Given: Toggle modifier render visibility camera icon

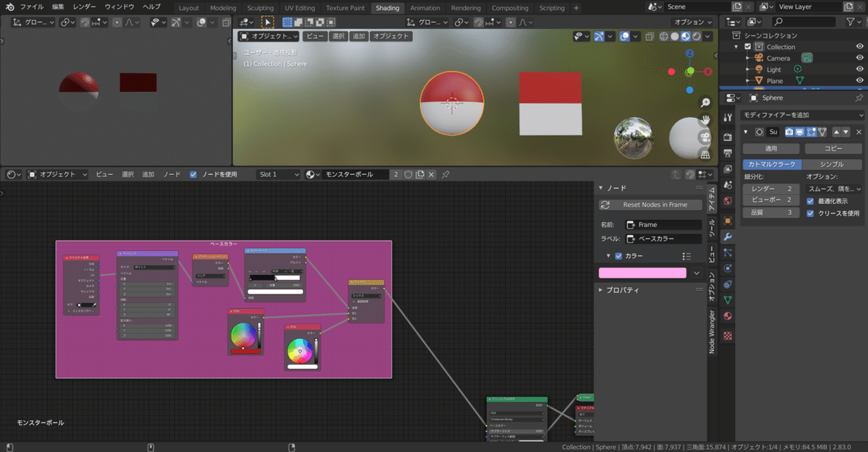Looking at the screenshot, I should (789, 132).
